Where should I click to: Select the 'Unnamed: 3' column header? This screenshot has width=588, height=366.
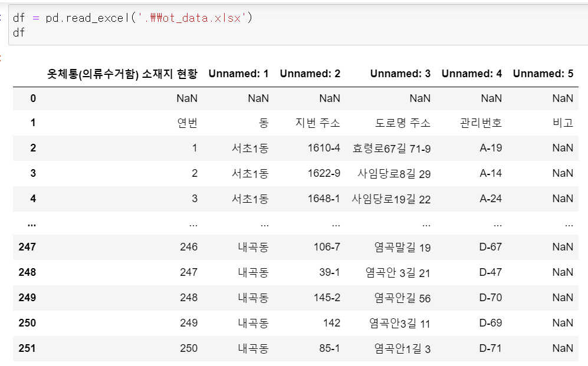point(400,73)
